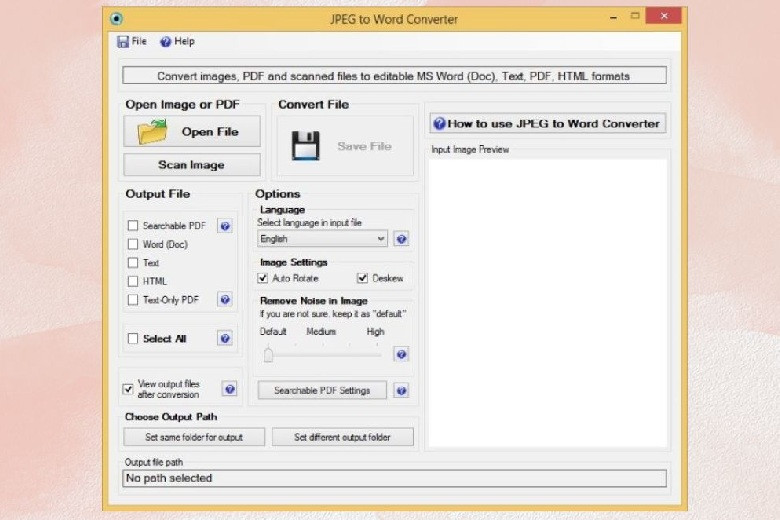This screenshot has width=780, height=520.
Task: Enable Searchable PDF output checkbox
Action: coord(133,226)
